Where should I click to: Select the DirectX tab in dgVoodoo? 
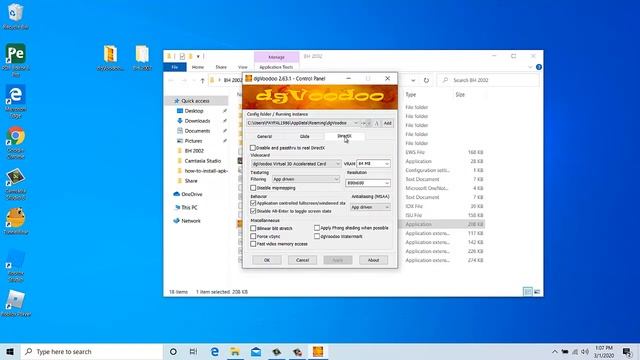(x=344, y=136)
